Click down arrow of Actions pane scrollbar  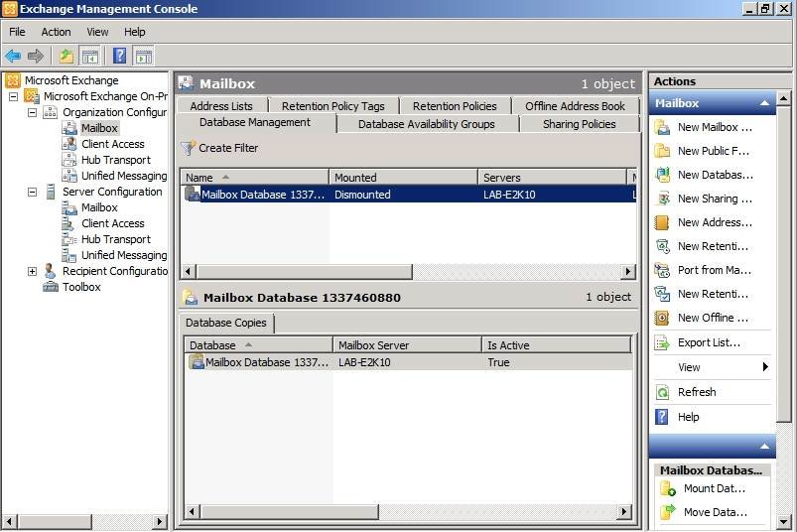coord(783,521)
